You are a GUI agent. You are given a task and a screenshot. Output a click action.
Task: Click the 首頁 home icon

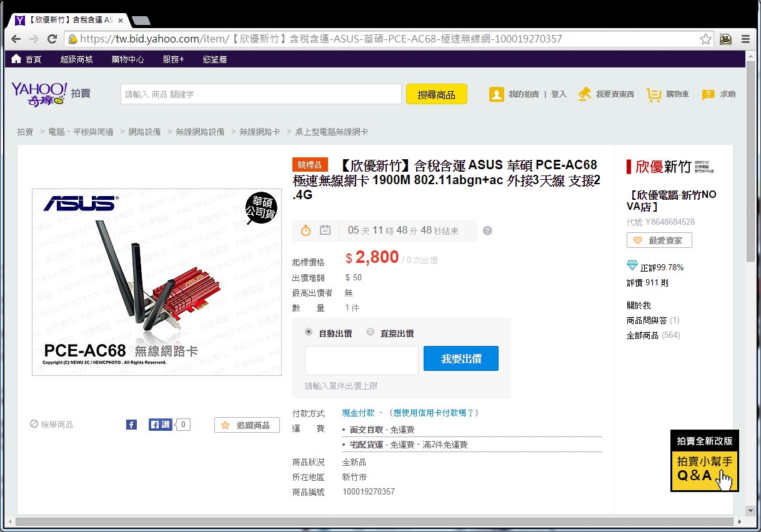coord(16,59)
